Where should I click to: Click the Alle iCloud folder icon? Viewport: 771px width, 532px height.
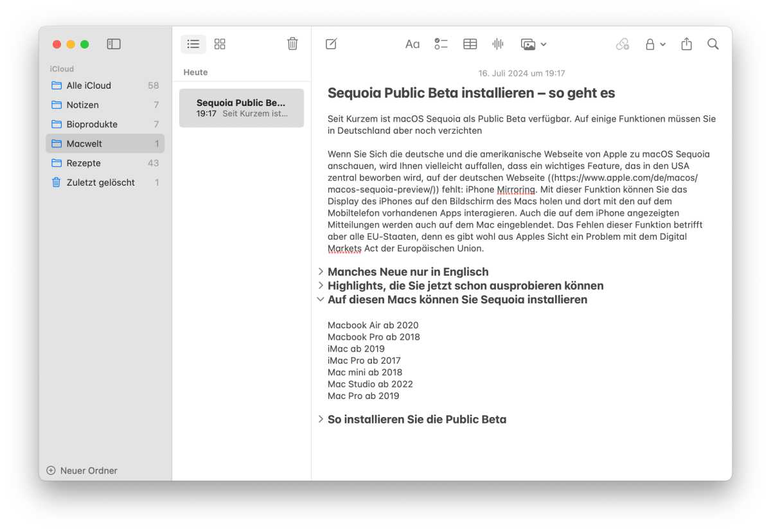tap(56, 85)
